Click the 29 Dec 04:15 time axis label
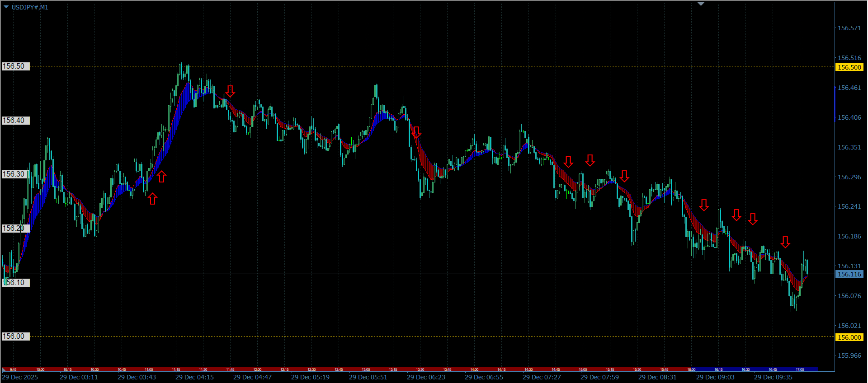The image size is (868, 383). coord(194,377)
